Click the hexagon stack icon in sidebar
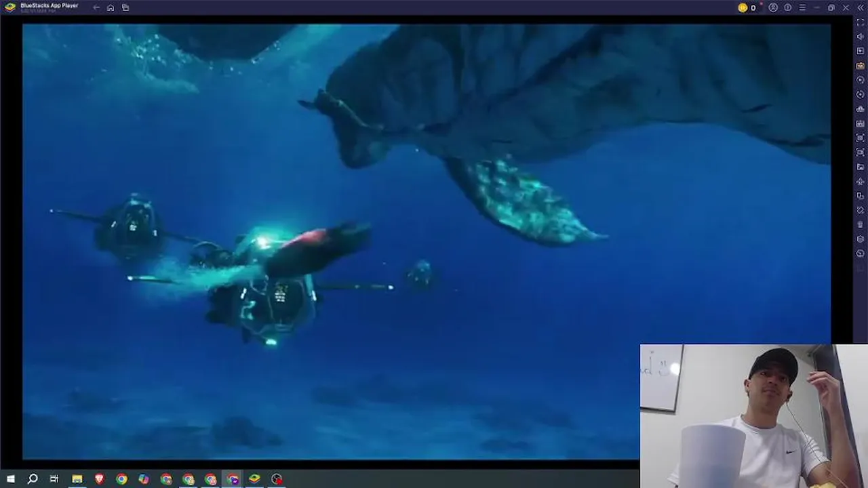The image size is (868, 488). tap(861, 239)
